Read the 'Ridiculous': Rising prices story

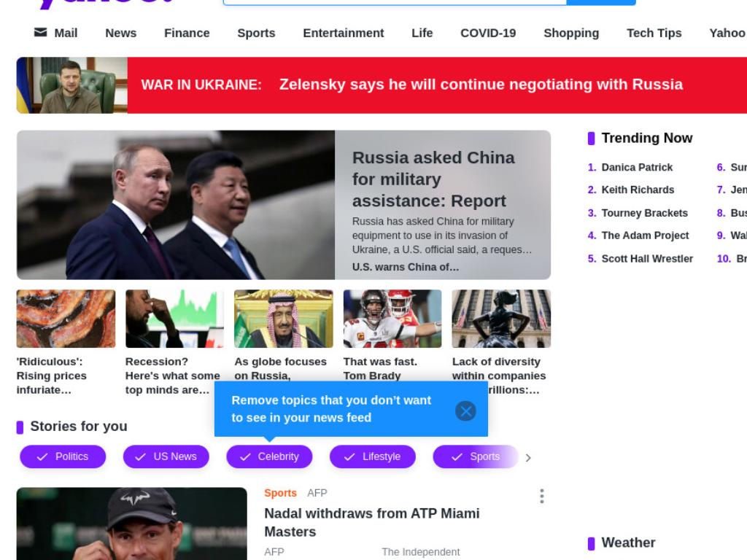click(x=52, y=376)
